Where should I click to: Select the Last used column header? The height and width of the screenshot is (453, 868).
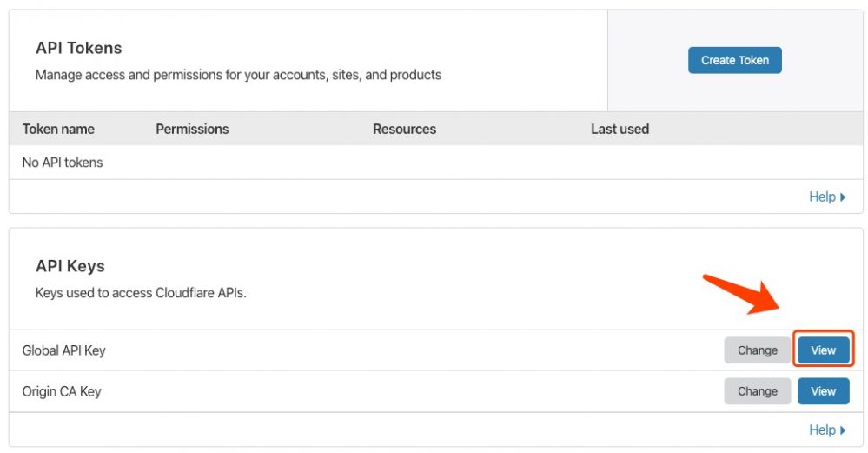[x=620, y=129]
